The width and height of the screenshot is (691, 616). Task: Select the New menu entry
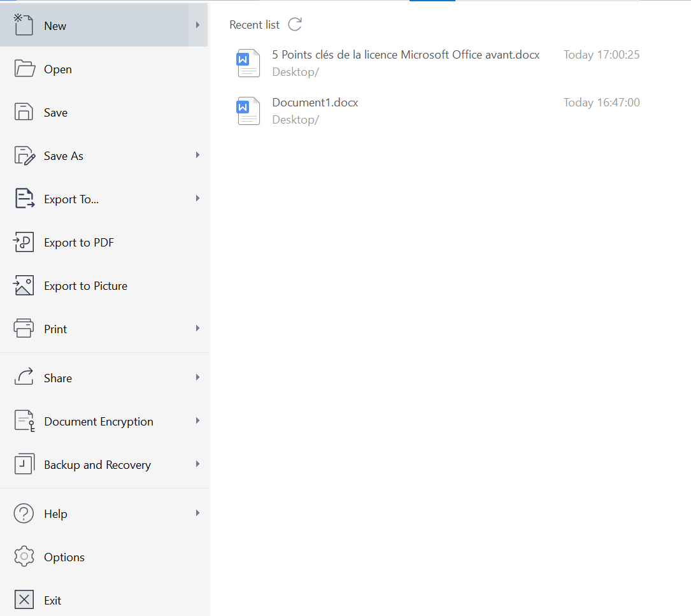[104, 25]
